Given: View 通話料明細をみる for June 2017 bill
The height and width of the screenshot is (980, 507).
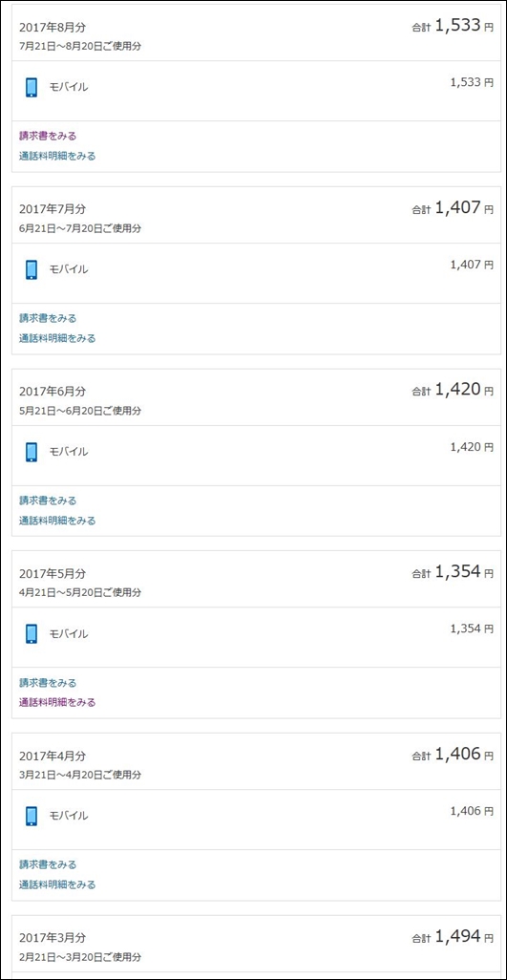Looking at the screenshot, I should coord(57,520).
